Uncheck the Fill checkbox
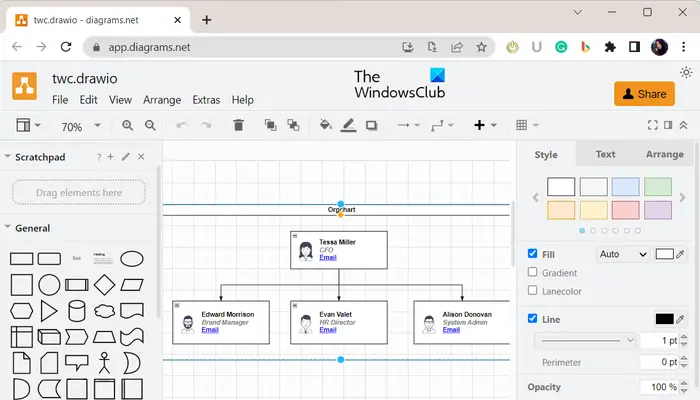 [532, 254]
